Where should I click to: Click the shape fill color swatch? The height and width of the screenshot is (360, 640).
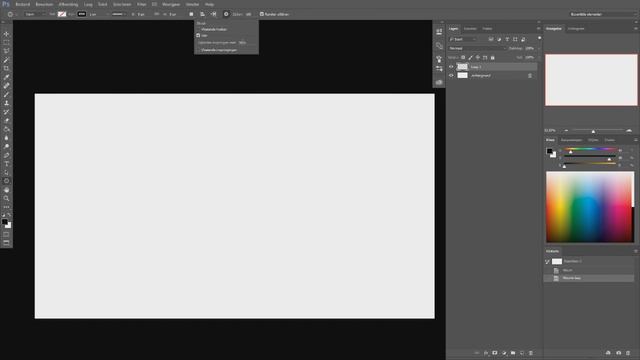point(62,14)
